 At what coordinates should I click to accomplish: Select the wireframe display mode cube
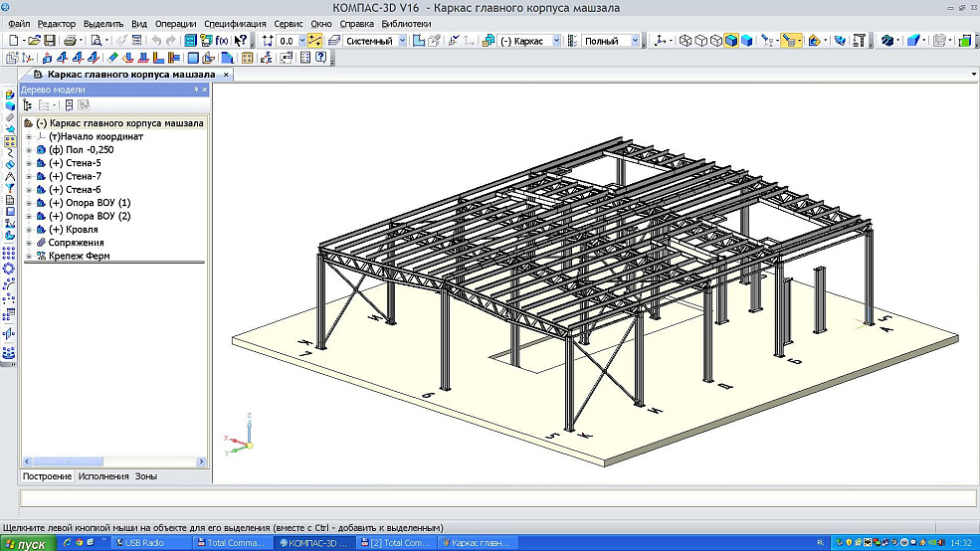click(x=686, y=41)
